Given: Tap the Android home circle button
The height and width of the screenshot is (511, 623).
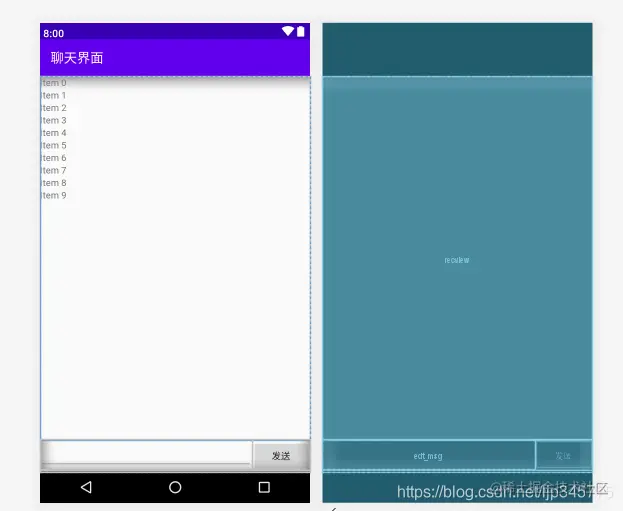Looking at the screenshot, I should [x=175, y=487].
